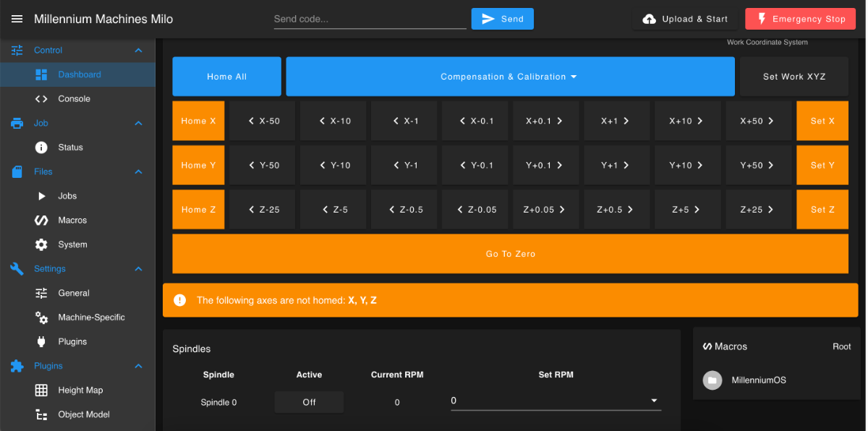This screenshot has height=431, width=868.
Task: Collapse the Settings section chevron
Action: pyautogui.click(x=138, y=268)
